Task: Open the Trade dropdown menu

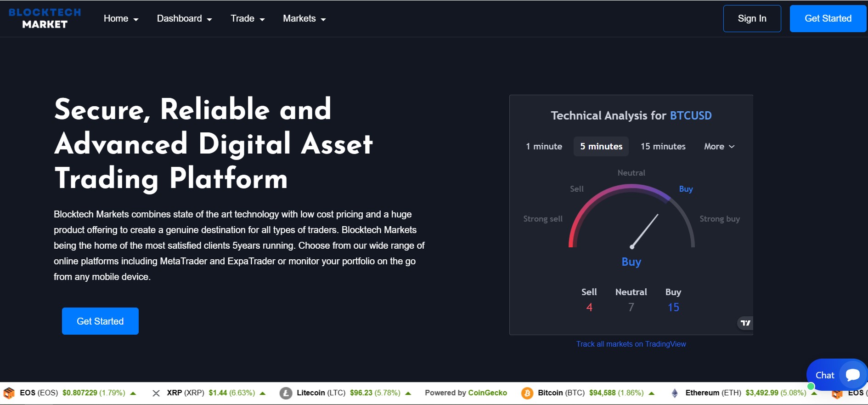Action: pos(248,18)
